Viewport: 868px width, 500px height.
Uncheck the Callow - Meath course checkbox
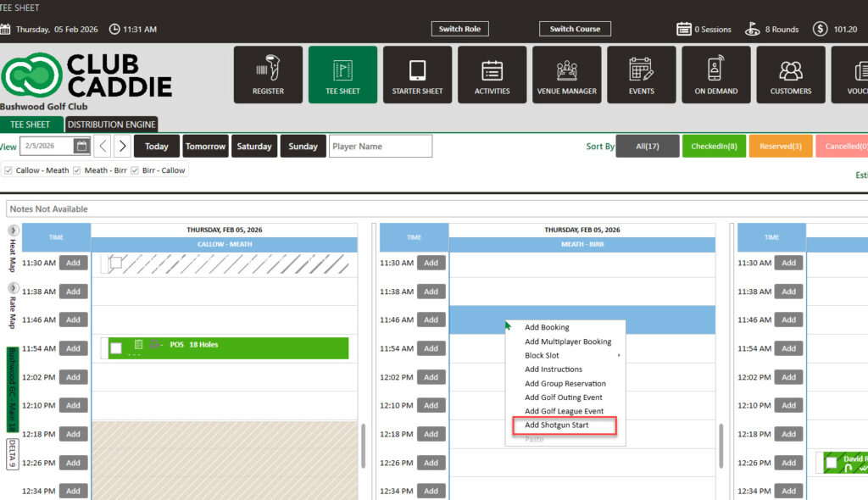click(x=8, y=170)
